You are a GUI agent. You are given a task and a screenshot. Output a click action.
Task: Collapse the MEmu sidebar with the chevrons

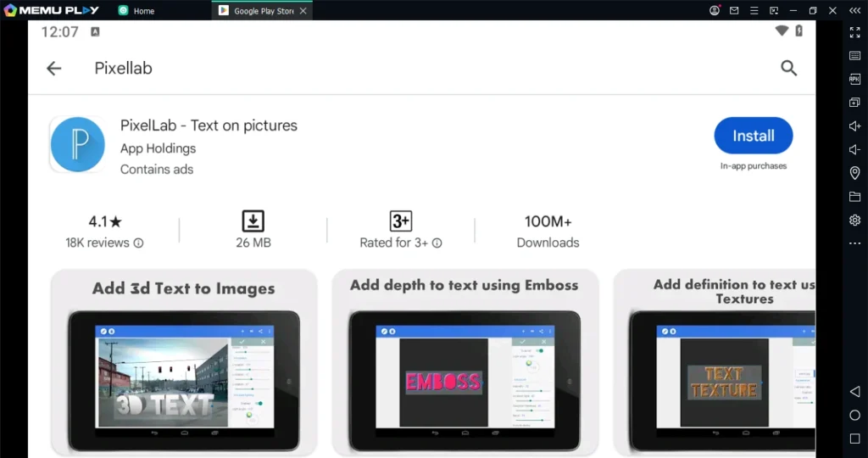click(x=854, y=10)
